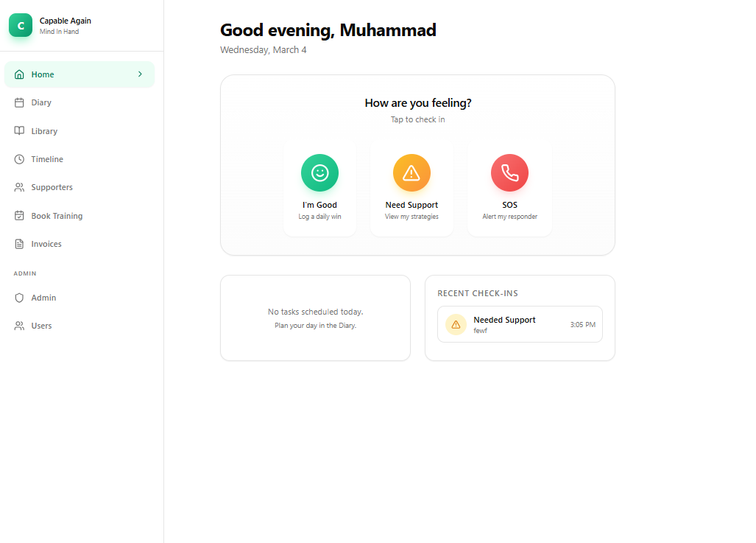The width and height of the screenshot is (756, 543).
Task: Expand the Home menu chevron
Action: point(140,74)
